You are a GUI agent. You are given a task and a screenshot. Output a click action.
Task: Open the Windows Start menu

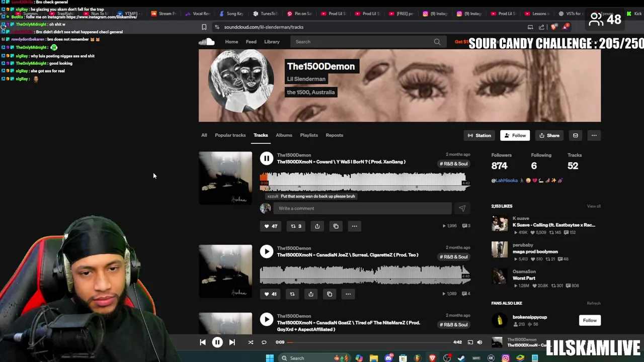(270, 358)
